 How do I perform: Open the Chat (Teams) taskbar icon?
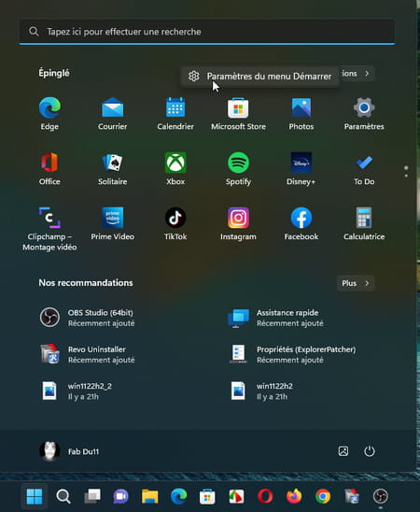[x=120, y=496]
